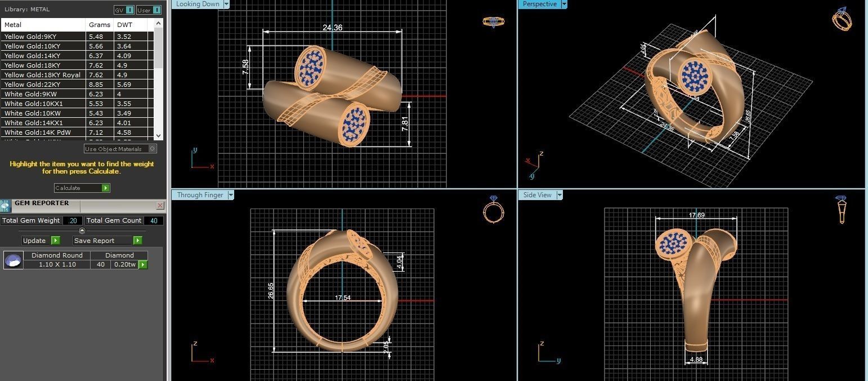The width and height of the screenshot is (868, 381).
Task: Select the Side View viewport tab
Action: pos(537,195)
